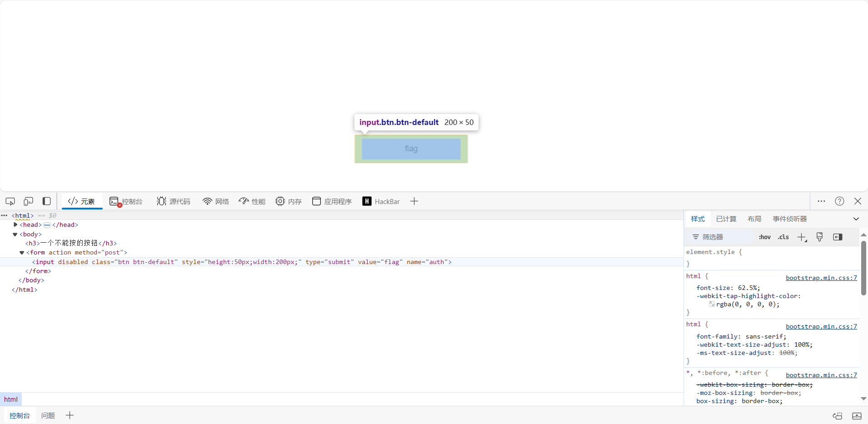Click the rendering emulation brush icon

click(819, 237)
